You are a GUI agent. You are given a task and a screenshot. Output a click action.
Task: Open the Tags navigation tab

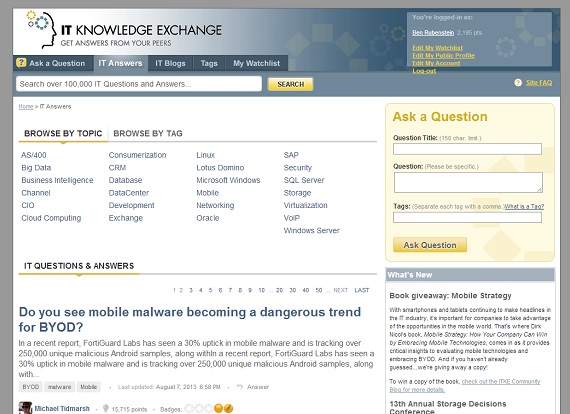coord(209,63)
